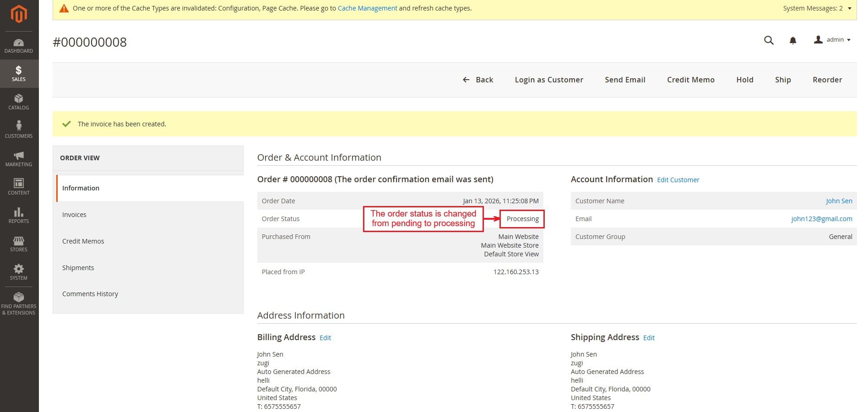Open the Comments History tab
This screenshot has width=868, height=412.
pyautogui.click(x=90, y=294)
